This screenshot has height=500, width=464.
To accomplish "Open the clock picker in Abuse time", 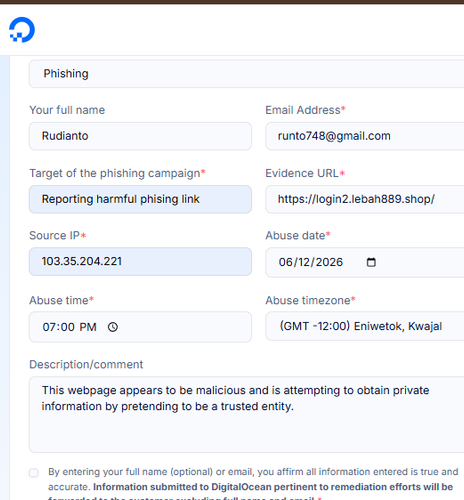I will pos(113,327).
